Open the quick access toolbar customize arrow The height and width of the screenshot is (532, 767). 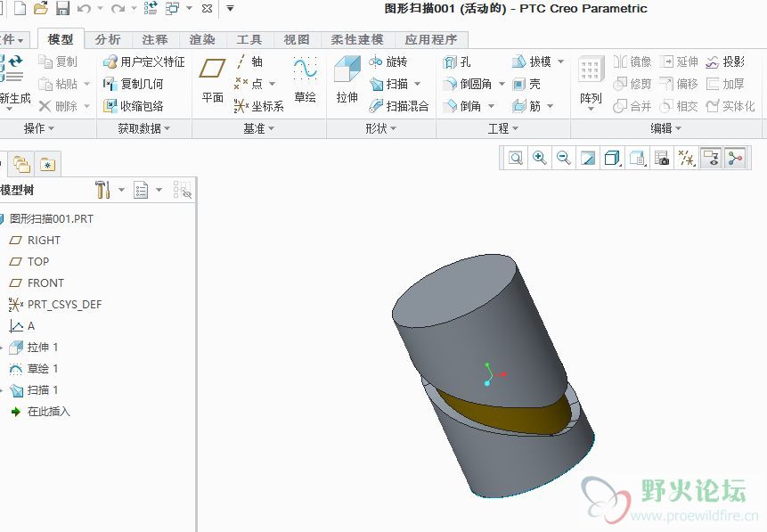230,8
